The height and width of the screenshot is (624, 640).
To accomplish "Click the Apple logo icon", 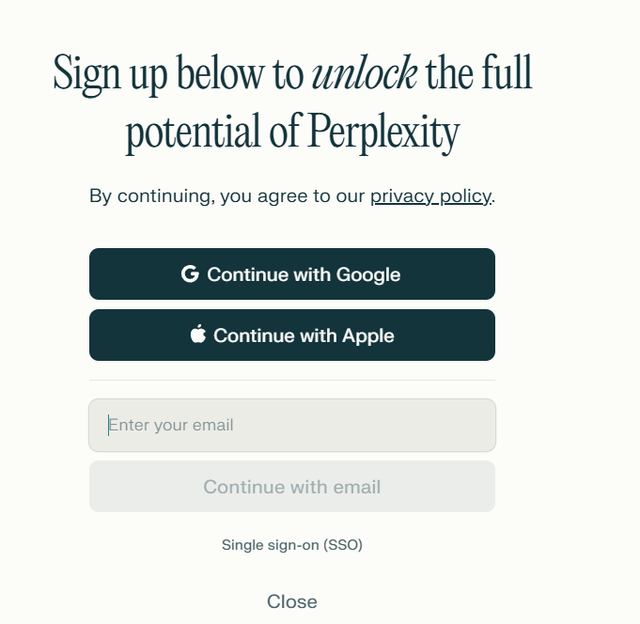I will (198, 335).
